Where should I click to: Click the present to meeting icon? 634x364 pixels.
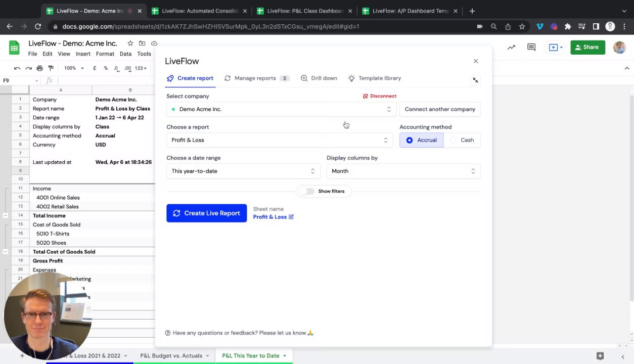pos(556,47)
